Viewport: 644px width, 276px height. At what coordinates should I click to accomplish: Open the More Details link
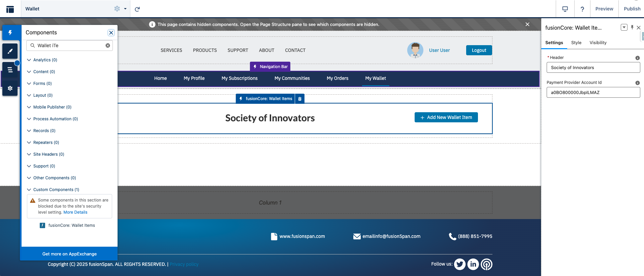[x=75, y=212]
